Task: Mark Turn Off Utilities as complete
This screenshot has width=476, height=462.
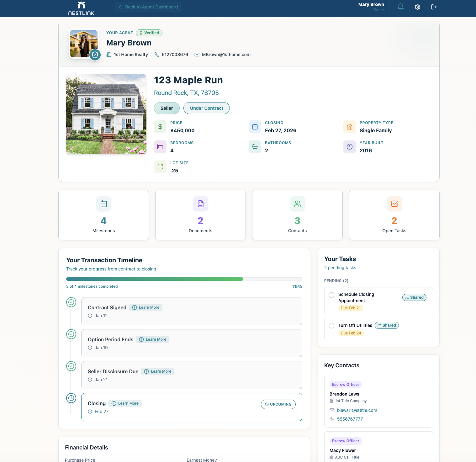Action: (x=331, y=325)
